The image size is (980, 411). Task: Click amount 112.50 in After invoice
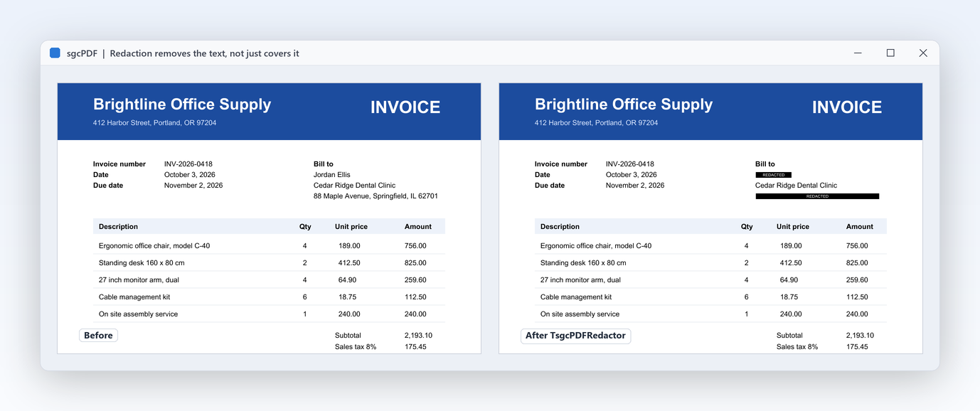click(857, 297)
